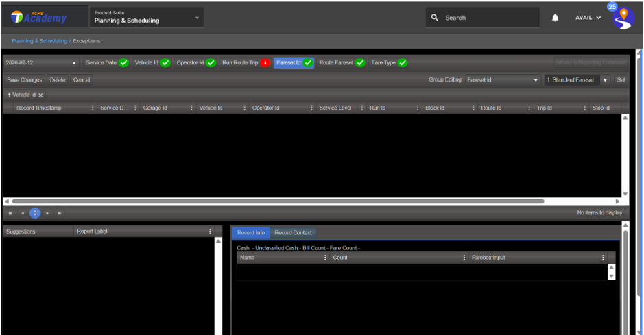This screenshot has width=644, height=335.
Task: Open Record Timestamp column menu
Action: 93,108
